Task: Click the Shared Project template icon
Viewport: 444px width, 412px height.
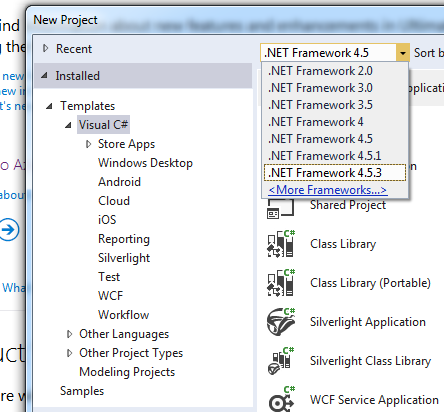Action: click(280, 209)
